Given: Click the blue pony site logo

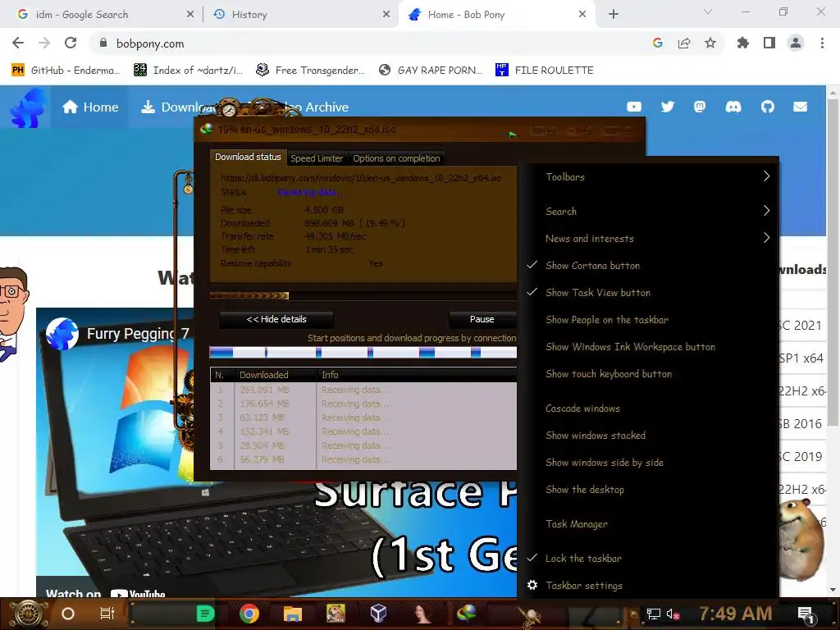Looking at the screenshot, I should click(27, 107).
